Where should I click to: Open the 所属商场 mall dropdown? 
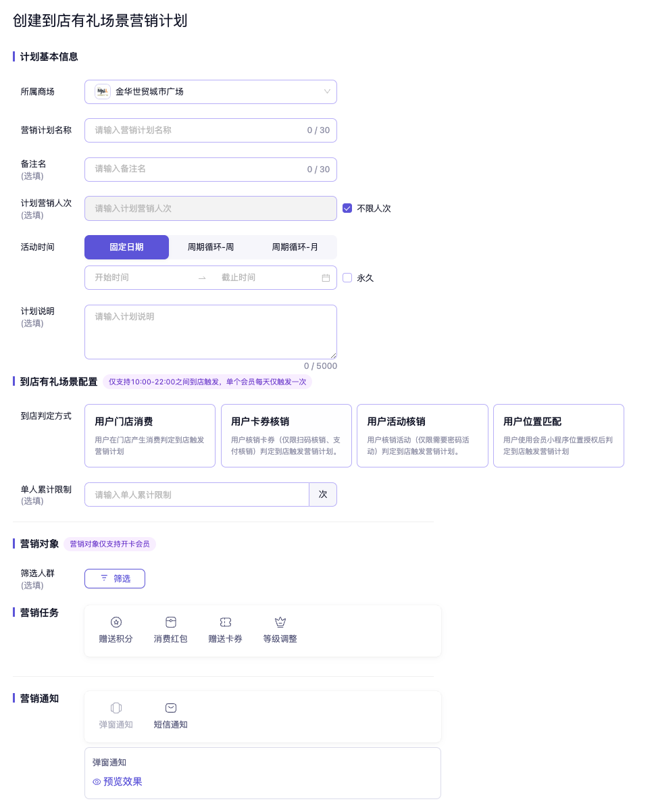[211, 91]
